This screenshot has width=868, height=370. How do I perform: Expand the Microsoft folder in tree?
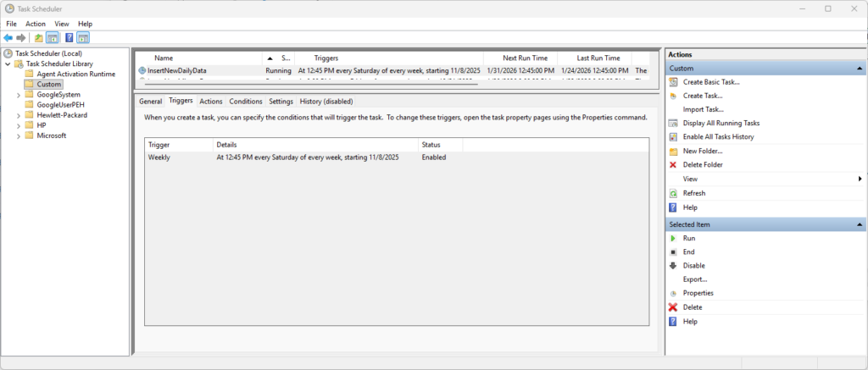pos(19,135)
